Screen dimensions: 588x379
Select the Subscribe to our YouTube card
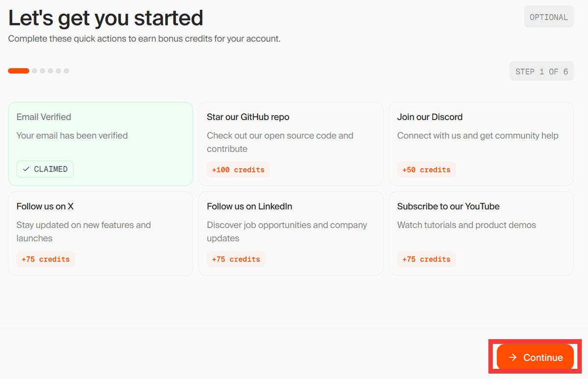pyautogui.click(x=481, y=233)
